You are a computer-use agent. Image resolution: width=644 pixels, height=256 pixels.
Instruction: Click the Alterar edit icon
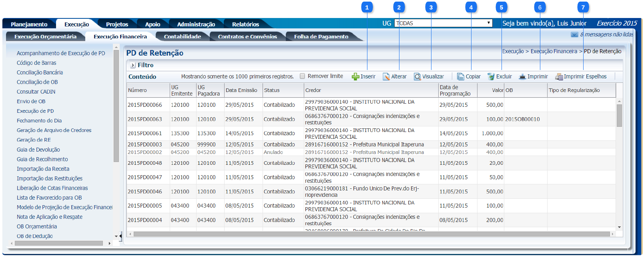tap(386, 77)
